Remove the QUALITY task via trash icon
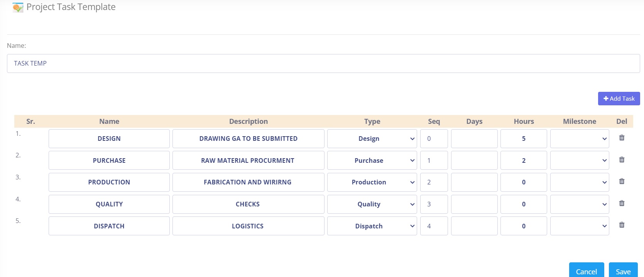 tap(622, 203)
